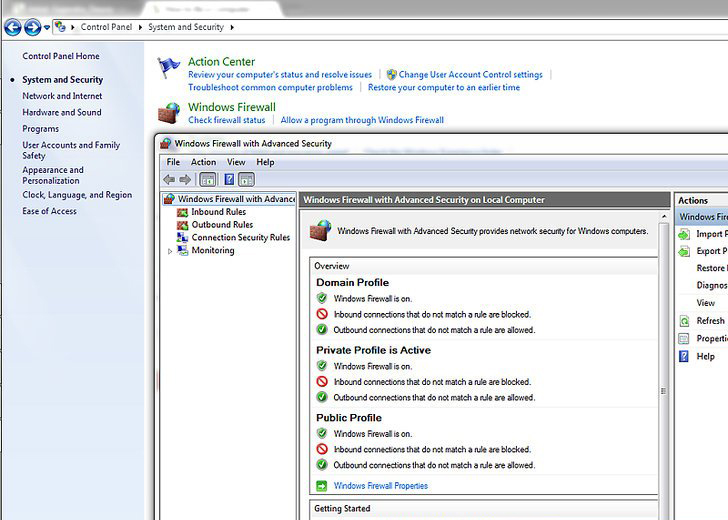Click Restore Default Policy action
Screen dimensions: 728x520
coord(712,268)
